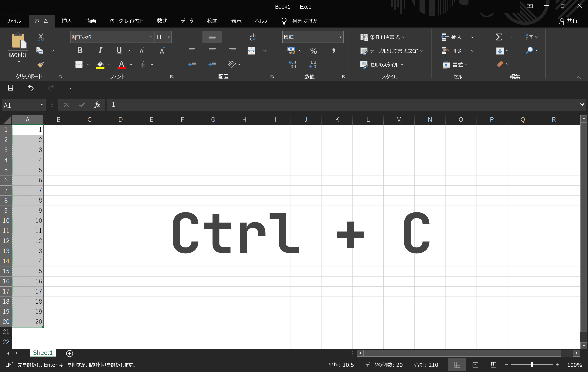The width and height of the screenshot is (588, 372).
Task: Click the 共有 share button
Action: coord(568,21)
